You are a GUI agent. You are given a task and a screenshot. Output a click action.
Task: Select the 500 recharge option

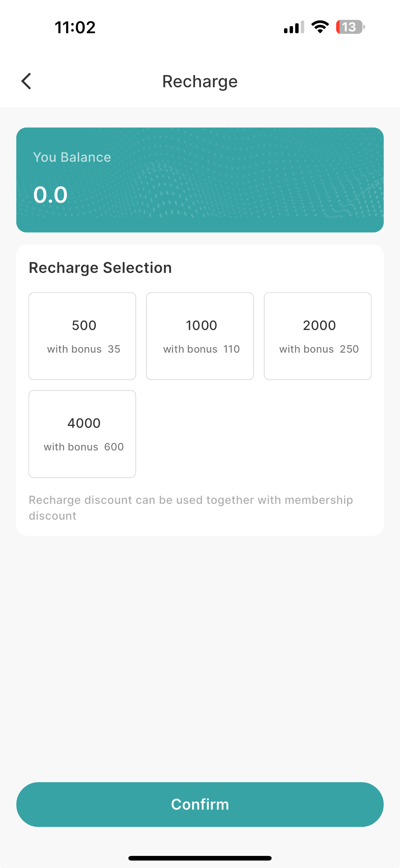pyautogui.click(x=82, y=336)
